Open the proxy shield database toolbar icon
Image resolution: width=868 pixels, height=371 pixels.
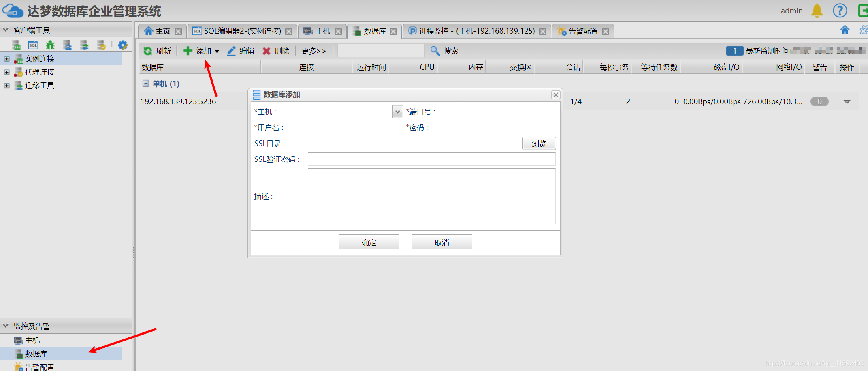click(101, 45)
